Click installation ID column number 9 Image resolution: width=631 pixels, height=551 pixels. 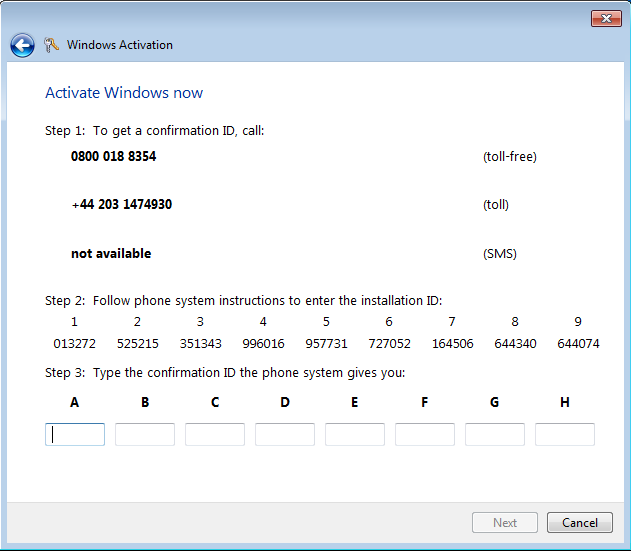click(x=578, y=322)
